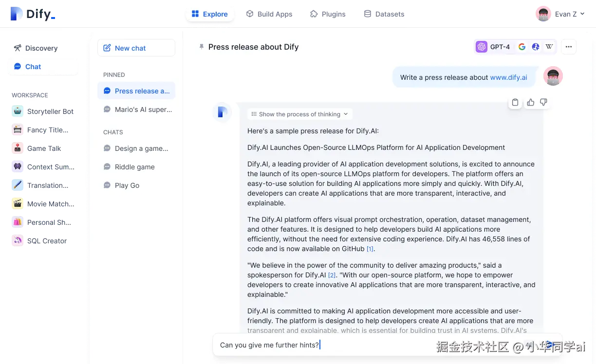Image resolution: width=596 pixels, height=364 pixels.
Task: Click the chat title Press release about Dify
Action: 253,47
